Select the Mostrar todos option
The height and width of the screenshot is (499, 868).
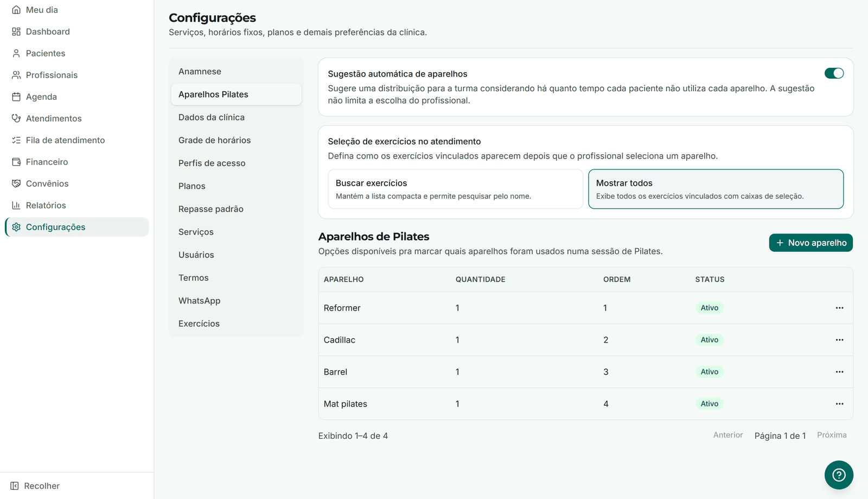click(716, 189)
